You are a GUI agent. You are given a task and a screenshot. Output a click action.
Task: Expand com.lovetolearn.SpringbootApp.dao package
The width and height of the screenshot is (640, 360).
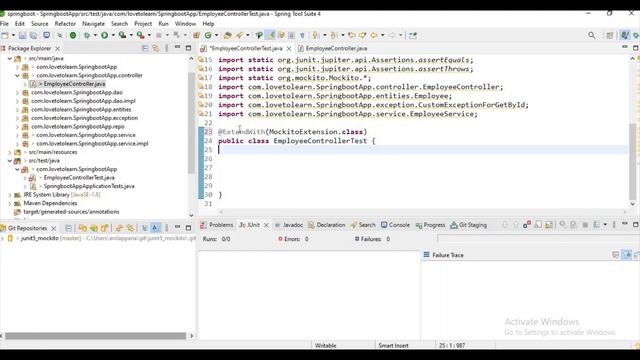(x=18, y=93)
